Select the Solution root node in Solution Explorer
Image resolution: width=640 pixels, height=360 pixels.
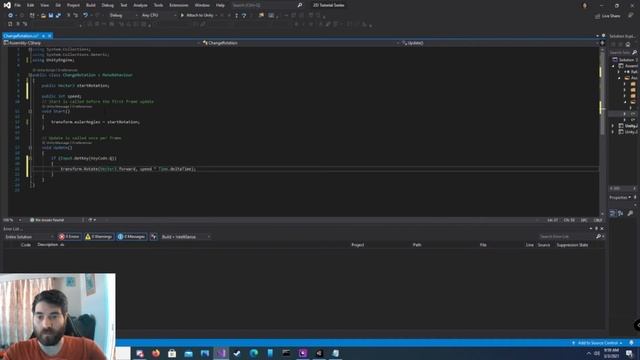[625, 60]
